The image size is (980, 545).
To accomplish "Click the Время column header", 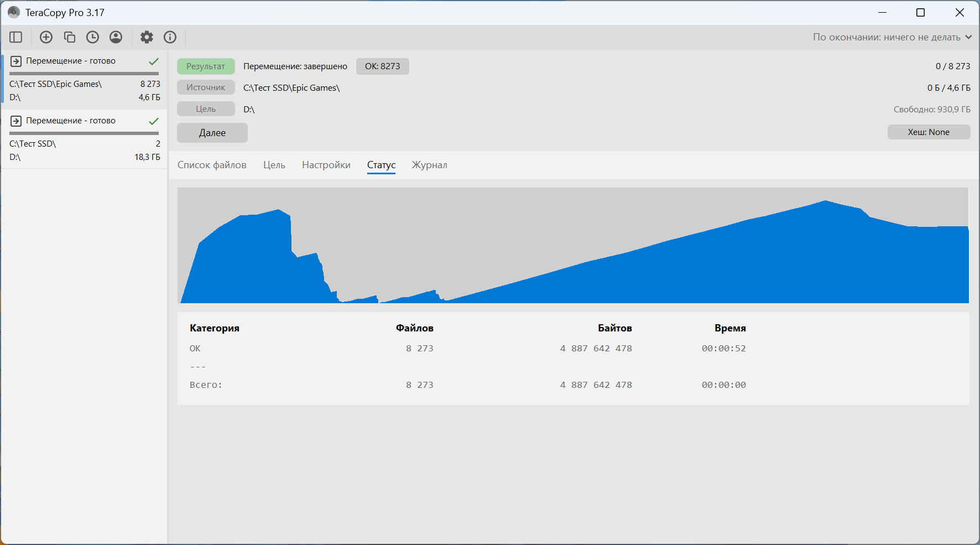I will tap(730, 328).
